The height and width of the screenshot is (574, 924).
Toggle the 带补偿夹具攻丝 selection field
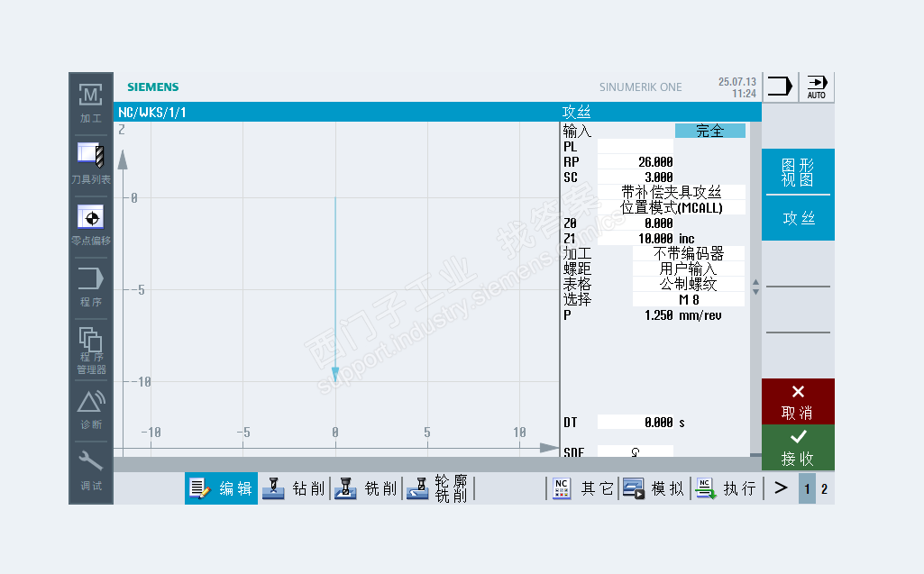[x=672, y=192]
